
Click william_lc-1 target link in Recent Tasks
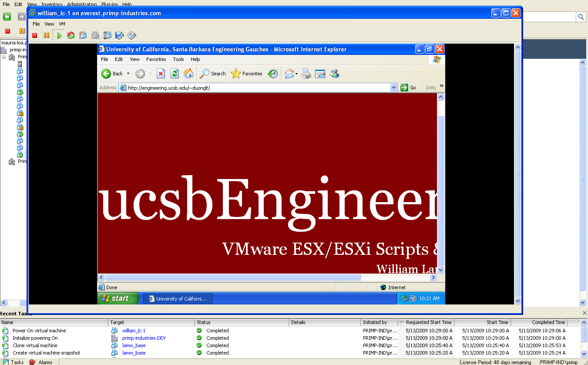click(x=134, y=331)
